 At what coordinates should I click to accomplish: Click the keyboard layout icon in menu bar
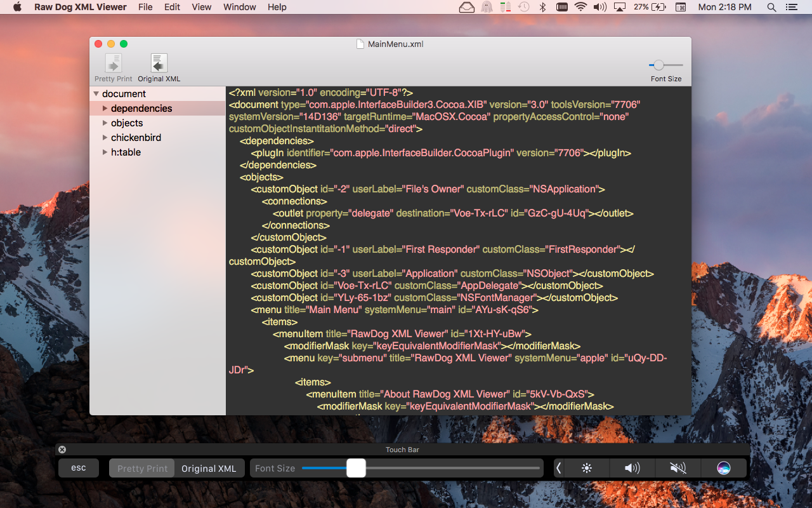562,7
